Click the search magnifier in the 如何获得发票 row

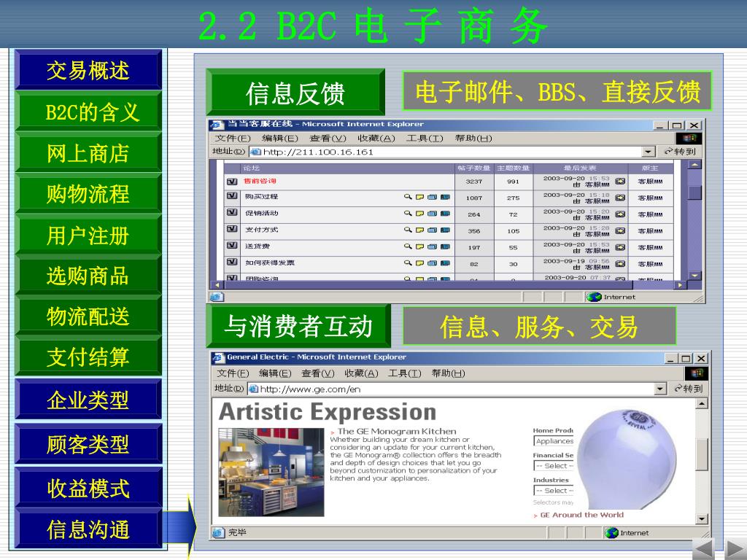pos(408,262)
